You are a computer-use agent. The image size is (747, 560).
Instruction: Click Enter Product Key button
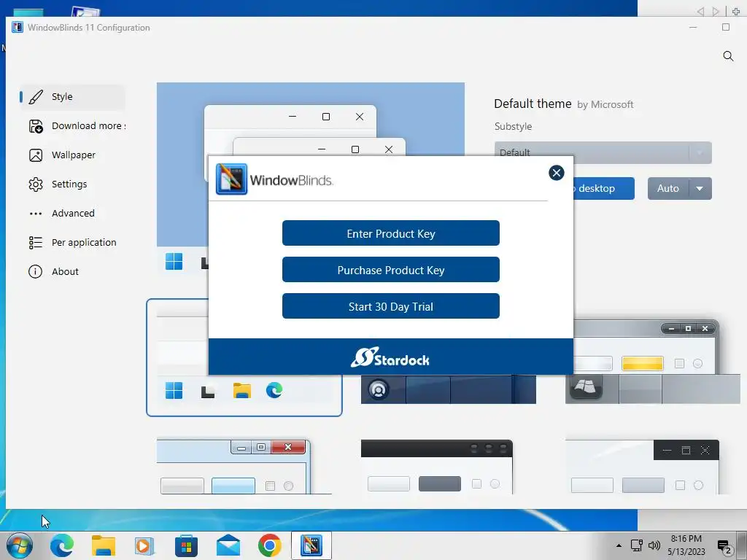(391, 233)
